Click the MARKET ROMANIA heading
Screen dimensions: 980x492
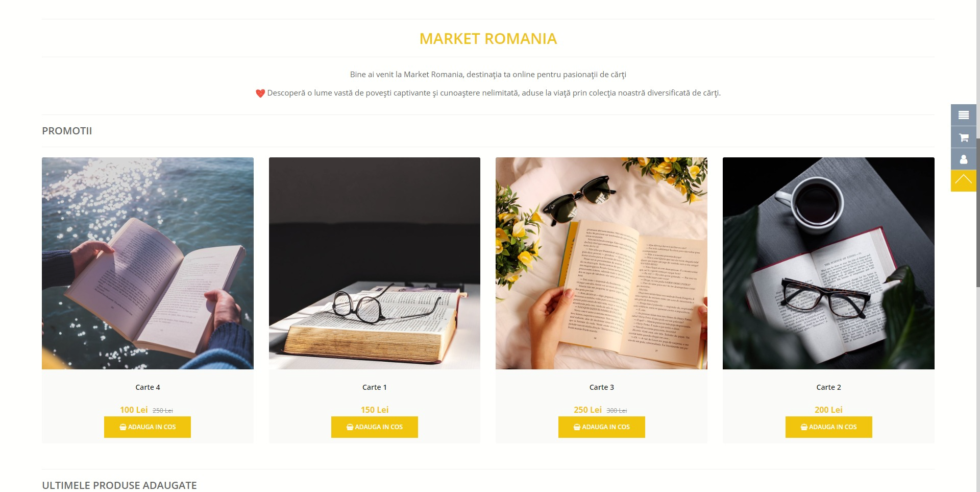(x=488, y=39)
